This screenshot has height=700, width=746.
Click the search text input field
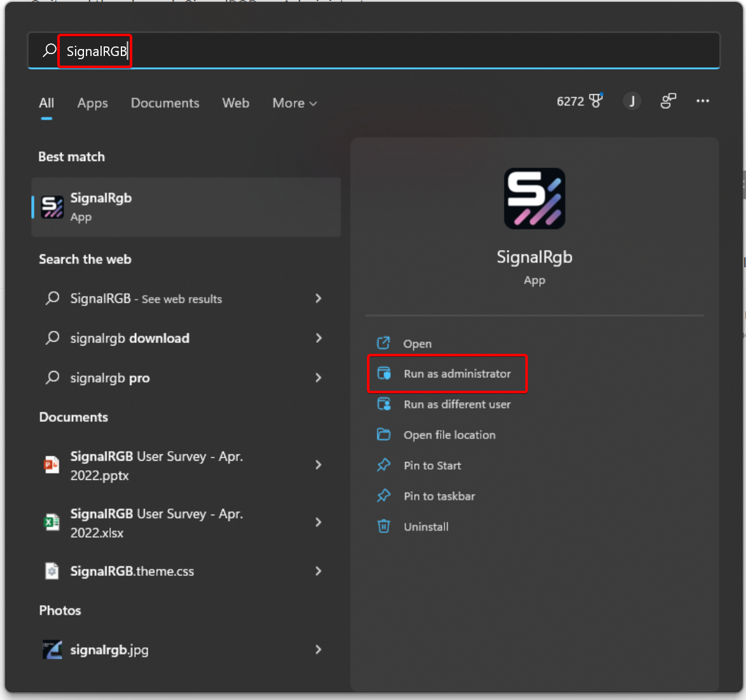pos(382,51)
